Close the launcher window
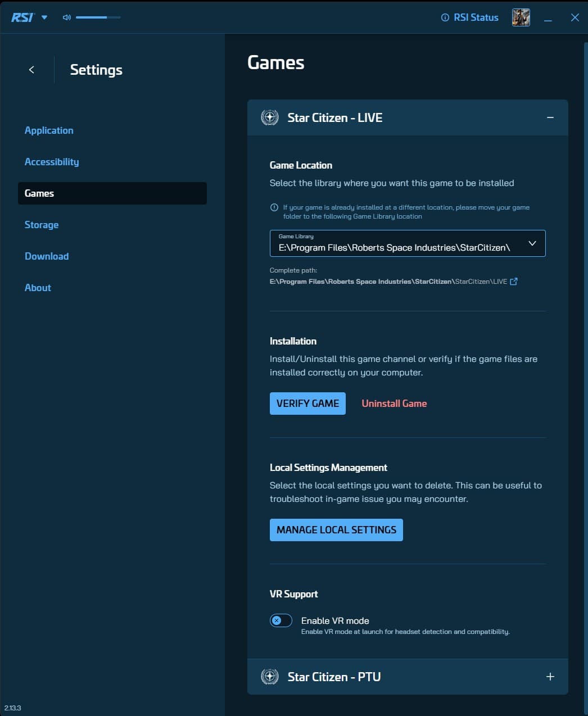 tap(575, 17)
